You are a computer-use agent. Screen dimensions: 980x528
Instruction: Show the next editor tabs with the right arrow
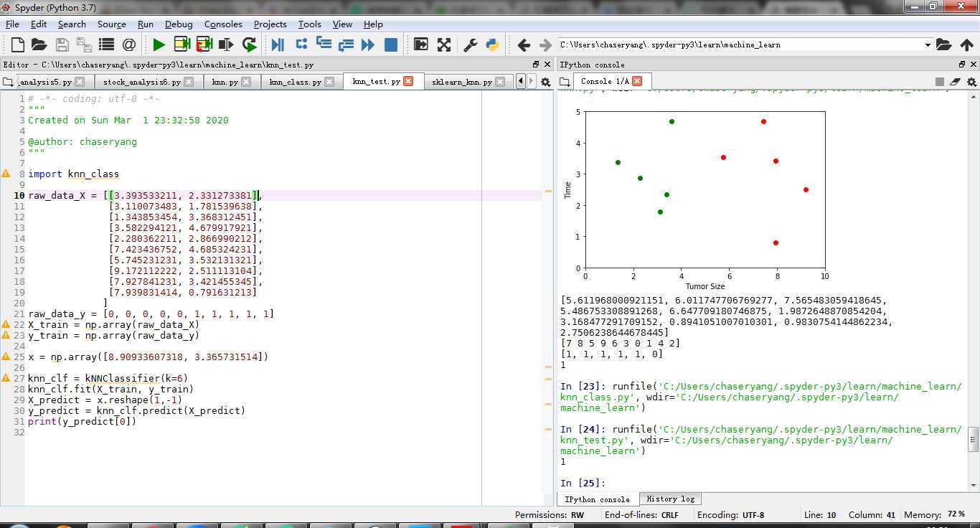531,81
